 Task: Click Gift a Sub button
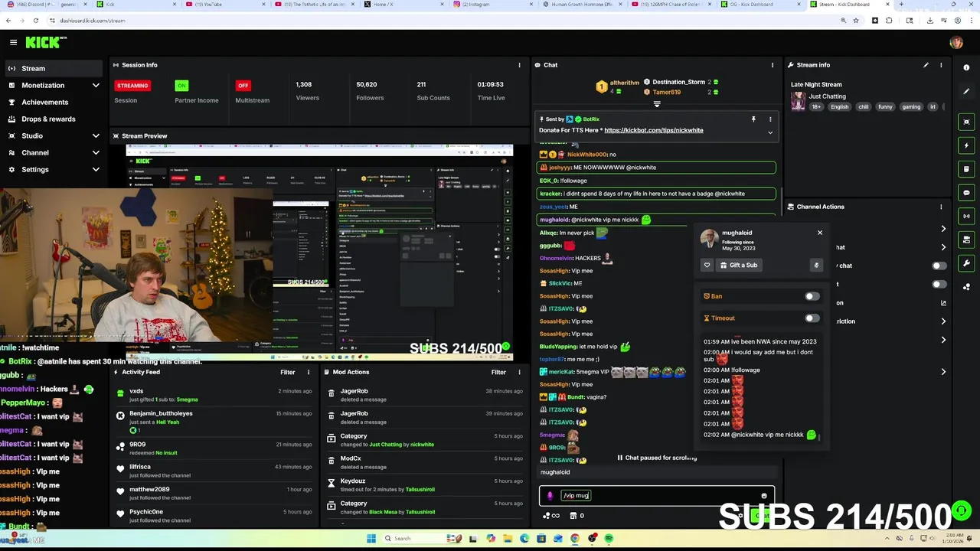[x=740, y=265]
